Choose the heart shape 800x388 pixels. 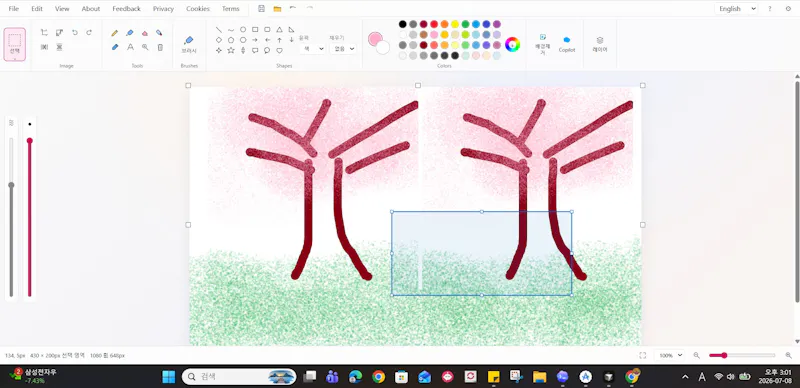[x=279, y=50]
